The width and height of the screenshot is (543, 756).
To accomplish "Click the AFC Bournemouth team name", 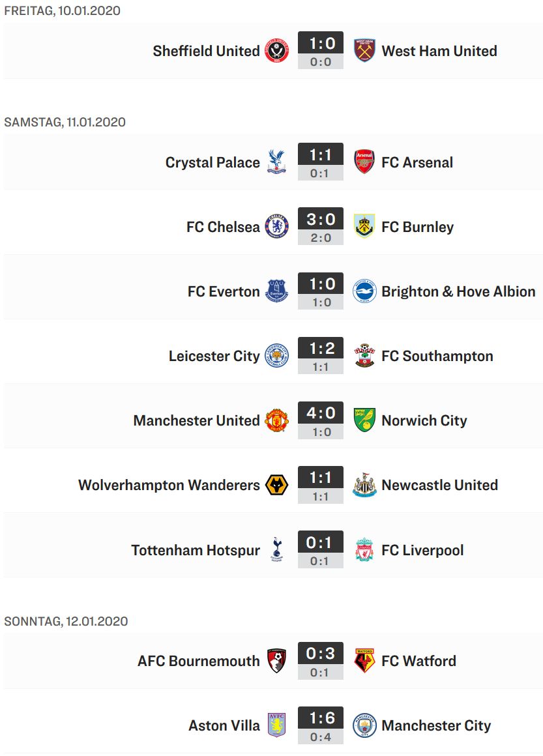I will click(199, 661).
